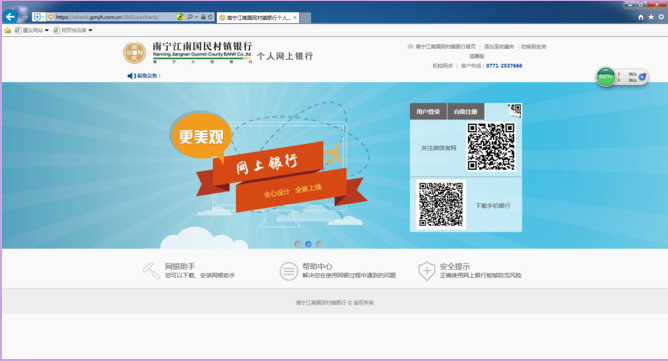Click the green compatibility icon in address bar

(x=180, y=17)
